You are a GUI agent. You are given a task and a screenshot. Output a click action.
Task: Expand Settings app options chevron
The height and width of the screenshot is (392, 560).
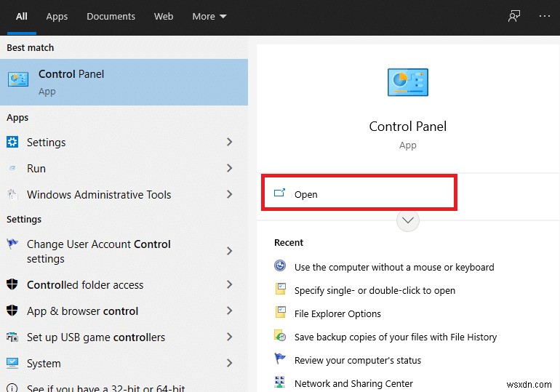[x=229, y=142]
